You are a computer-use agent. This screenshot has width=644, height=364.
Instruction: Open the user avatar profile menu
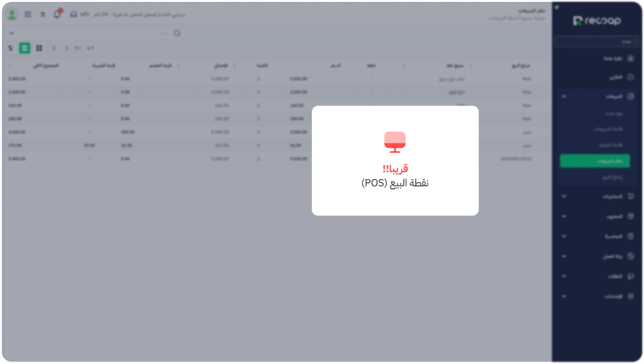[x=12, y=14]
